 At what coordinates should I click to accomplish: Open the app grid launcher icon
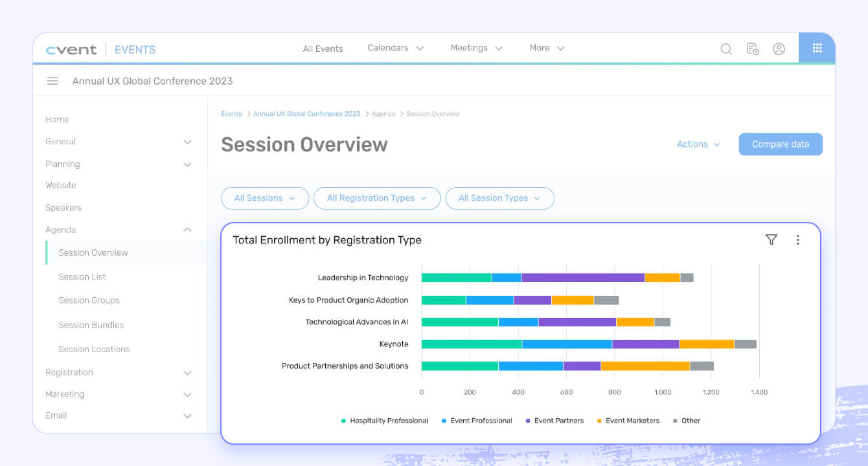coord(817,48)
